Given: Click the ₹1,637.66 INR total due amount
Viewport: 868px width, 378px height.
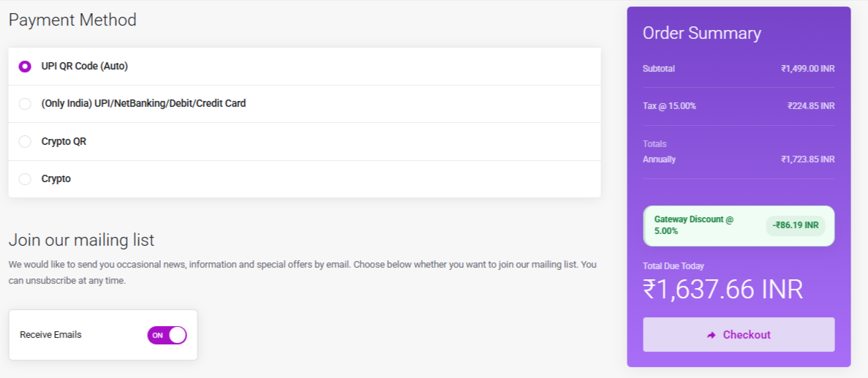Looking at the screenshot, I should point(722,290).
